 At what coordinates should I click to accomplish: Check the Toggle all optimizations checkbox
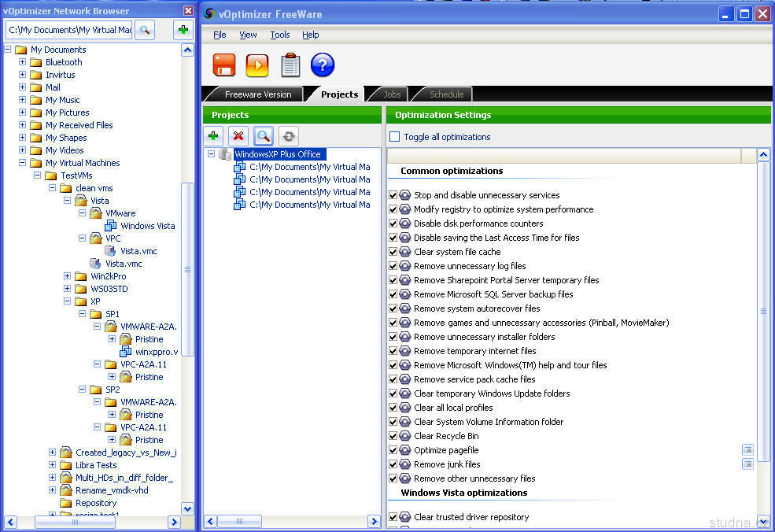pos(395,137)
